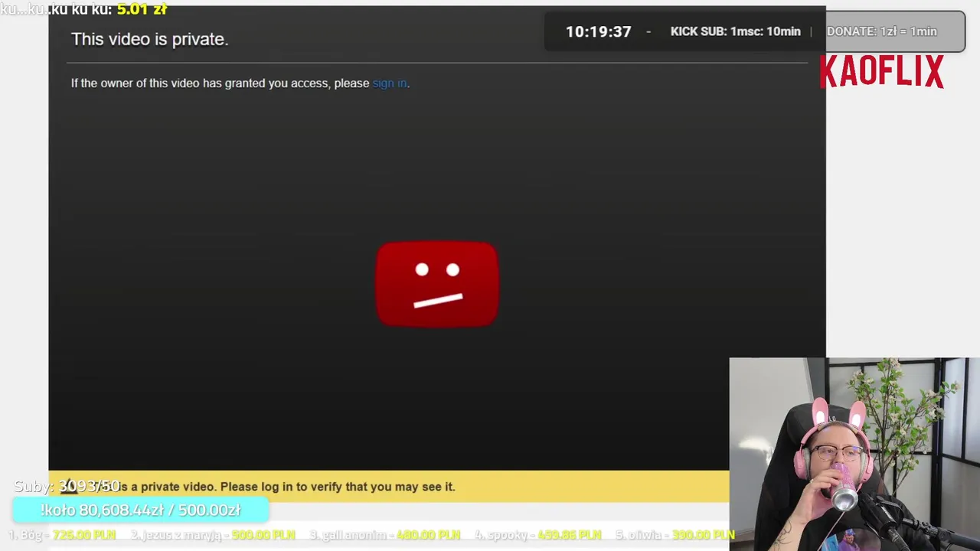Click donor entry 'gall anonim - 480.00 PLN'

click(x=385, y=535)
